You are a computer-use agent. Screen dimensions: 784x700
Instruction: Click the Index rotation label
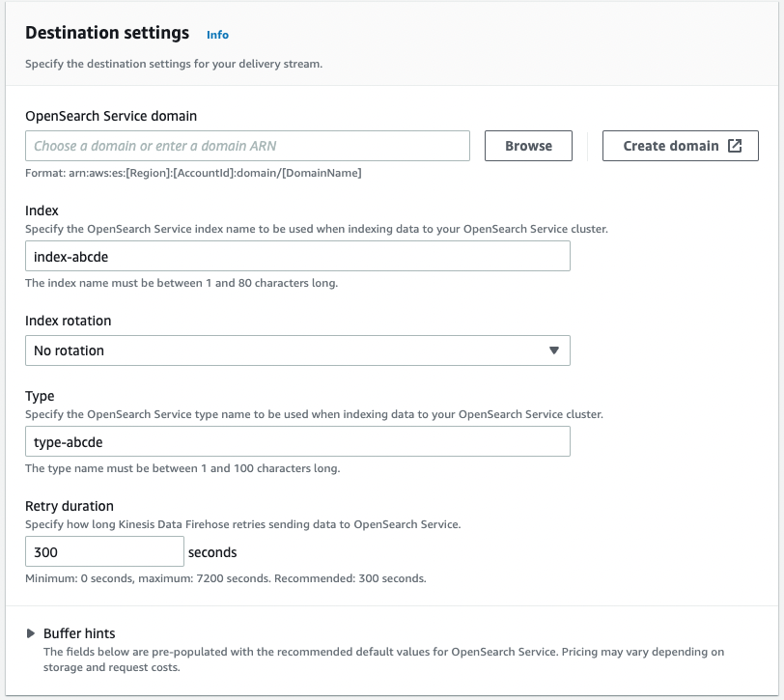[68, 321]
